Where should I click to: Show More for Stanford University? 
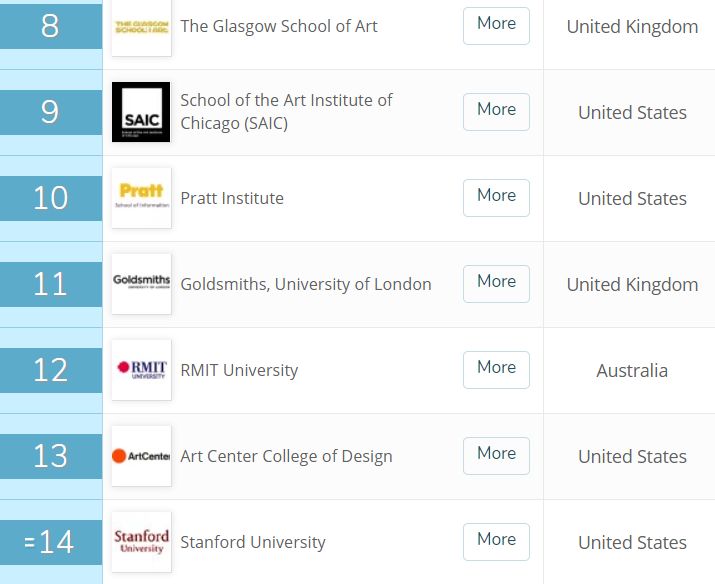point(496,542)
